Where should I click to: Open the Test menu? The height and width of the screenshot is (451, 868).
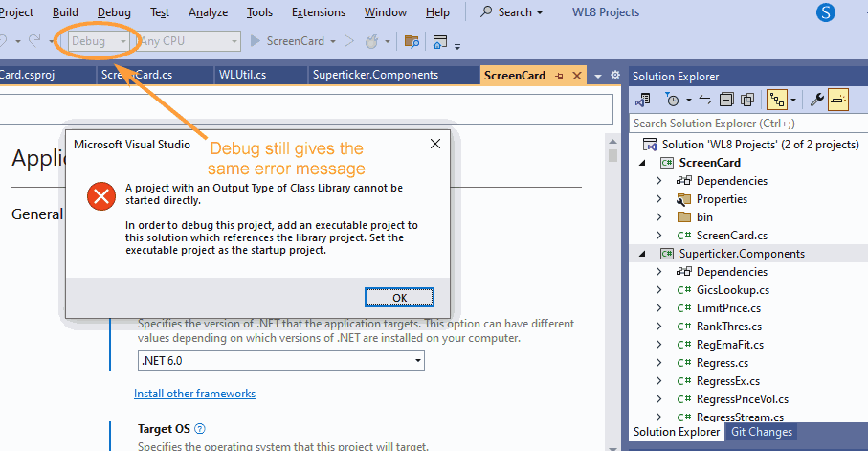160,12
